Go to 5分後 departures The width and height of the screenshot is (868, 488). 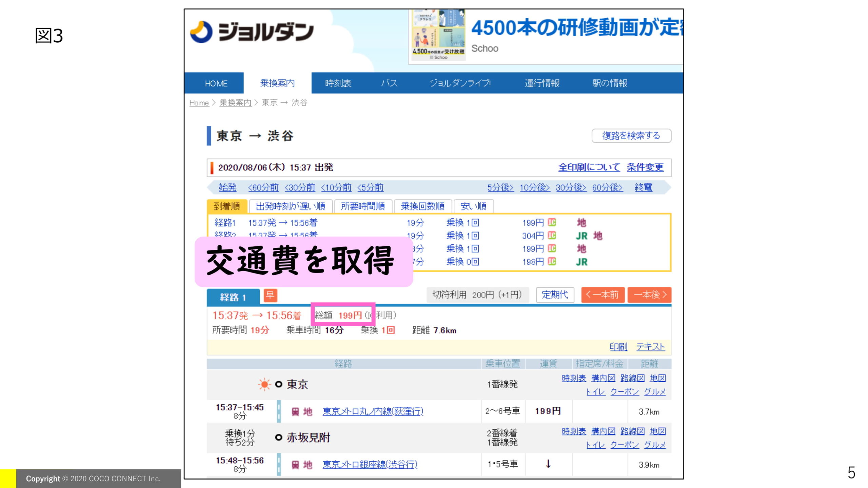(500, 187)
